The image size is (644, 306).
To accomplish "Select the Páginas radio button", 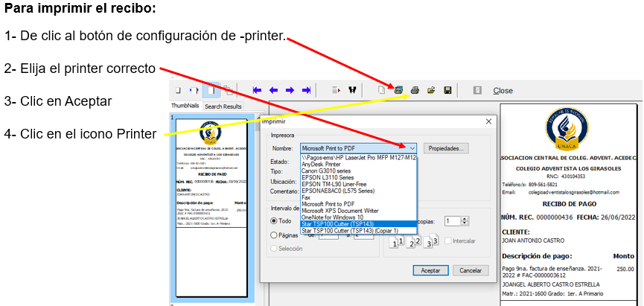I will 275,235.
